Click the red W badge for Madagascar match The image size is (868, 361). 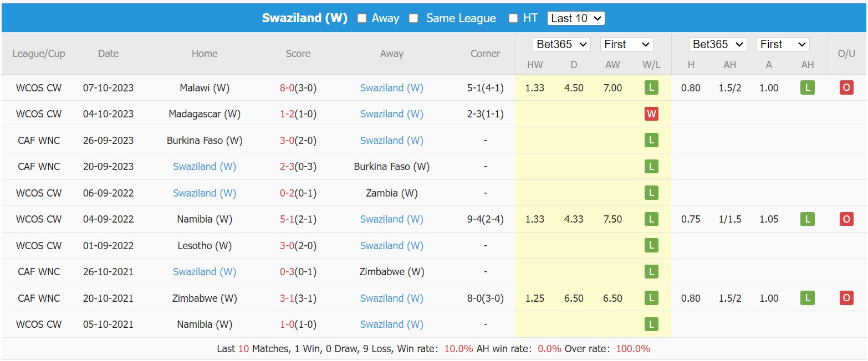point(651,114)
